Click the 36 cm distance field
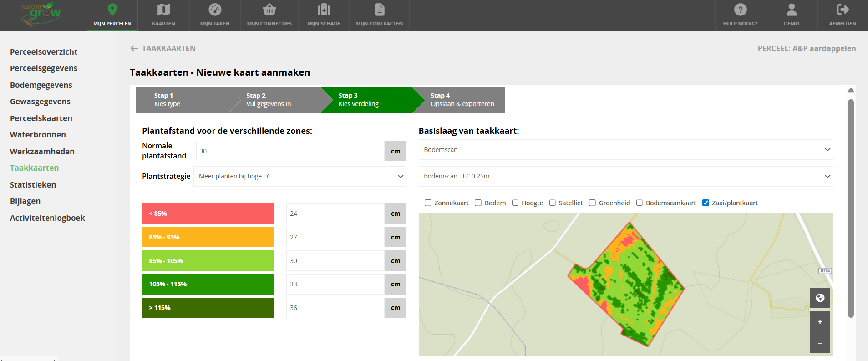868x361 pixels. point(335,308)
